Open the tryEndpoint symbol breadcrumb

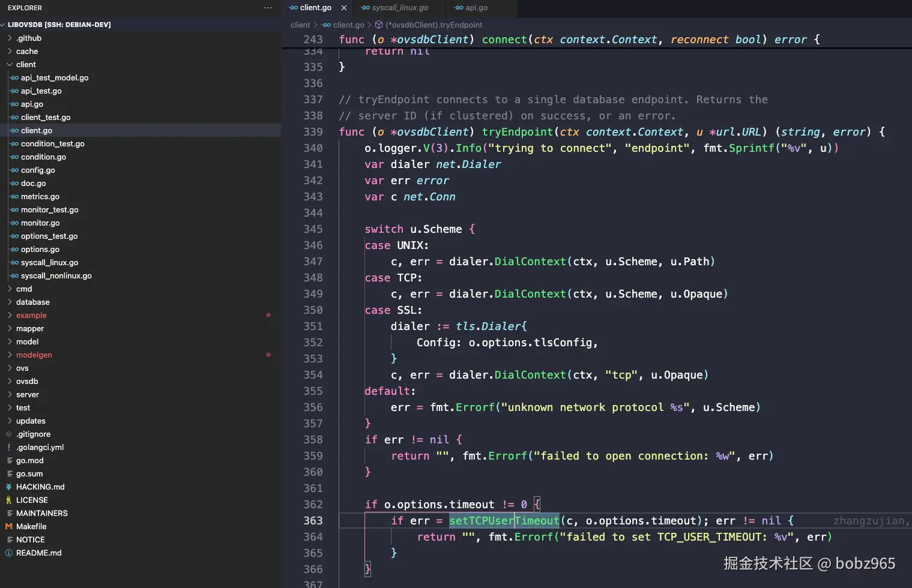pos(433,25)
